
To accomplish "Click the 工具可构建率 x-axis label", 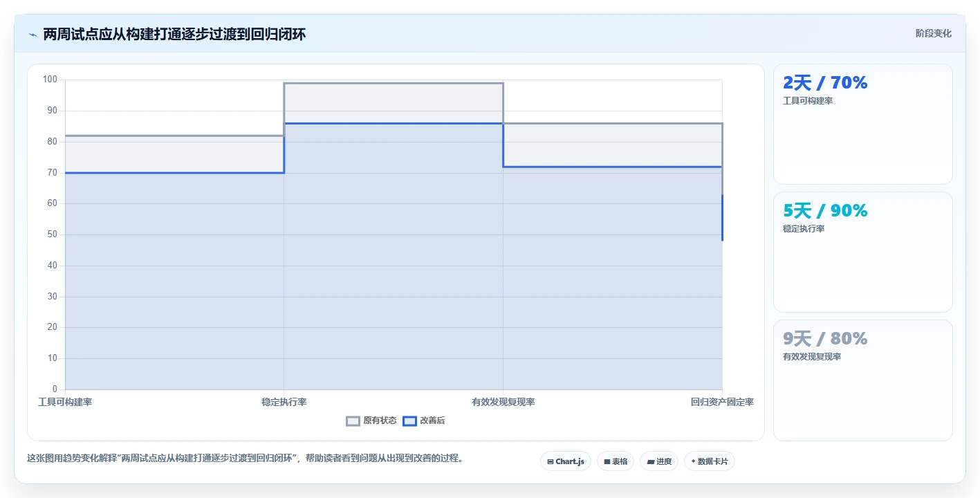I will tap(65, 402).
